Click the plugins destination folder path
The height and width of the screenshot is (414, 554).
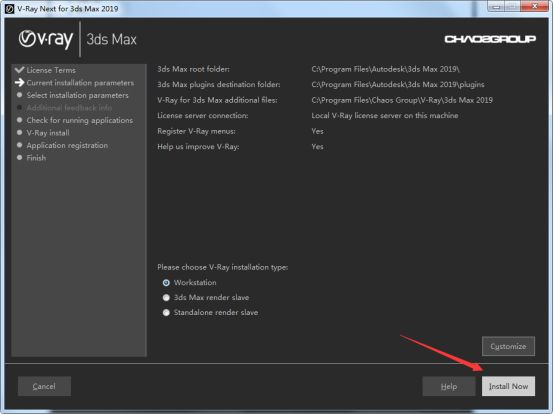tap(398, 84)
